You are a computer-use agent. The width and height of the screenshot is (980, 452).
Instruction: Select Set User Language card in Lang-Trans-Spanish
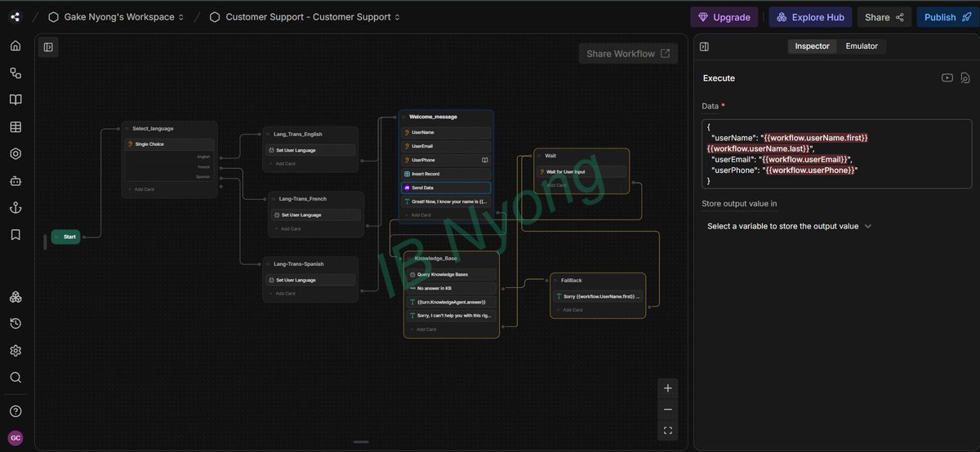[311, 280]
